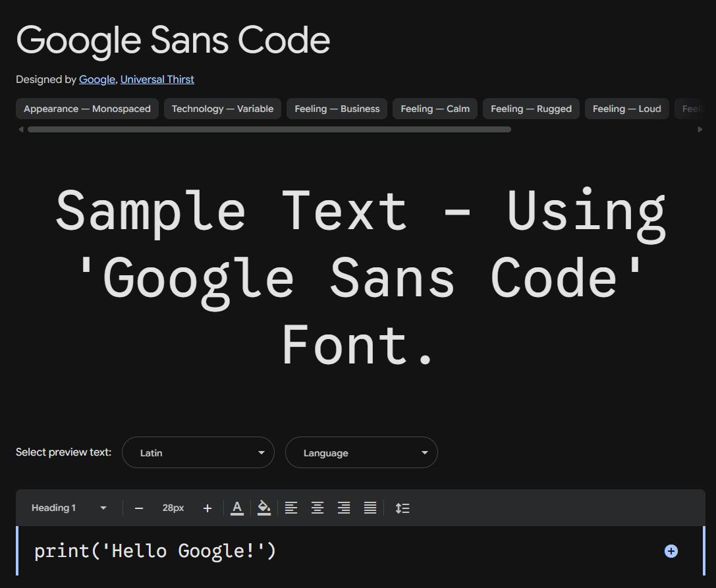
Task: Align preview text left
Action: (291, 508)
